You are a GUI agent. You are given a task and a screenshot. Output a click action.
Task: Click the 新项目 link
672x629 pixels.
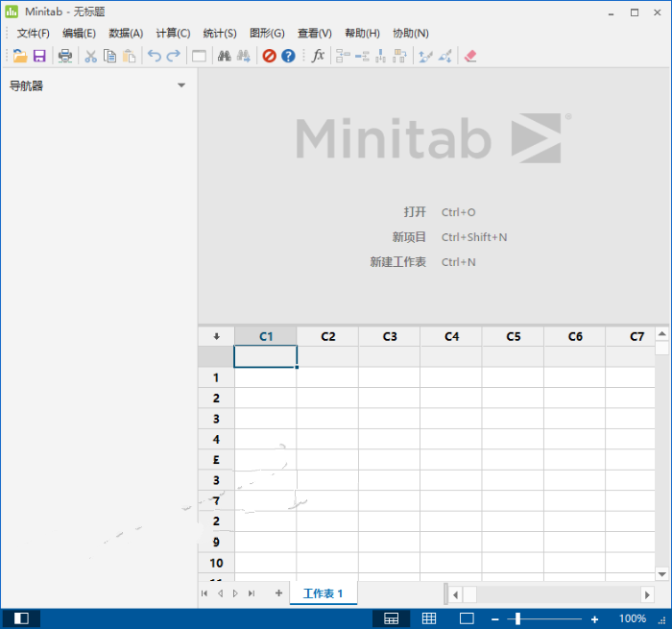point(409,237)
